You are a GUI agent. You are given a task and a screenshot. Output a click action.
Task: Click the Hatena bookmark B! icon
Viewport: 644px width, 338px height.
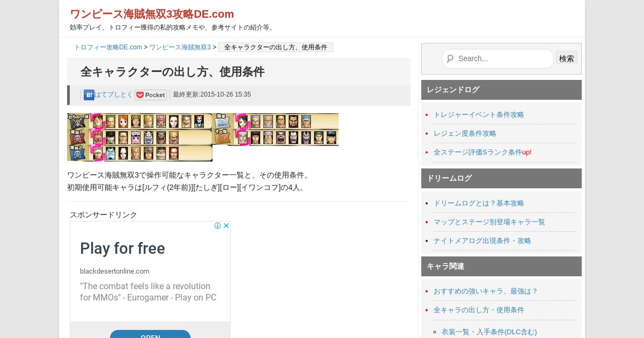tap(89, 95)
